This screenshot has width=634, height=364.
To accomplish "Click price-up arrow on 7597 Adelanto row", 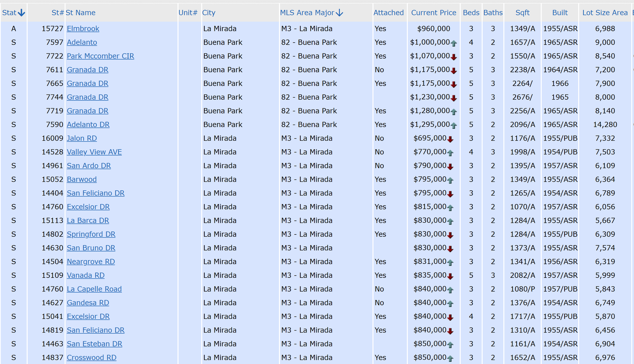I will coord(454,43).
